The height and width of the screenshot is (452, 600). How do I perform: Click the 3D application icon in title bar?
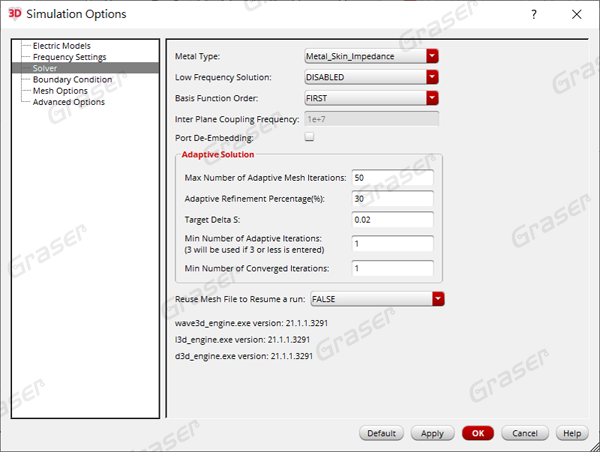pyautogui.click(x=15, y=14)
